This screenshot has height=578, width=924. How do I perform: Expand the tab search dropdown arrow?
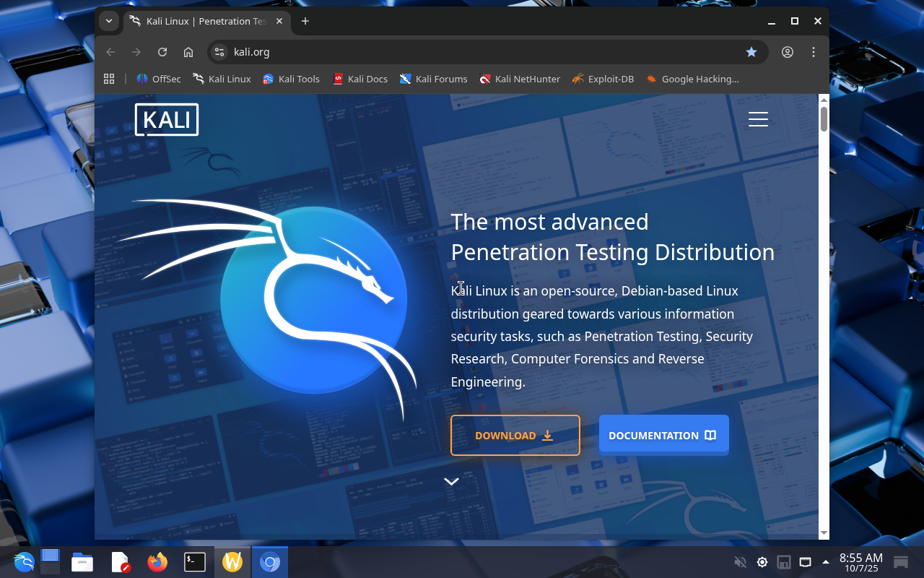coord(109,21)
